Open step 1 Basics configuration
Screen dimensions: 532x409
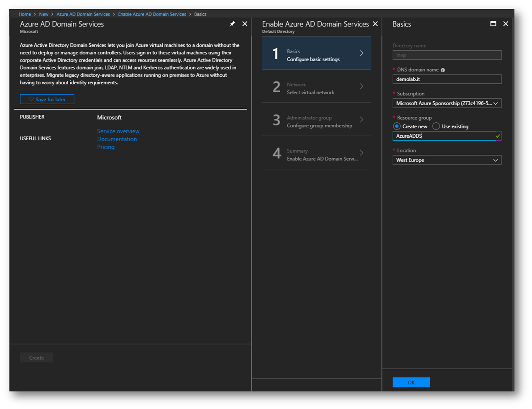(317, 53)
